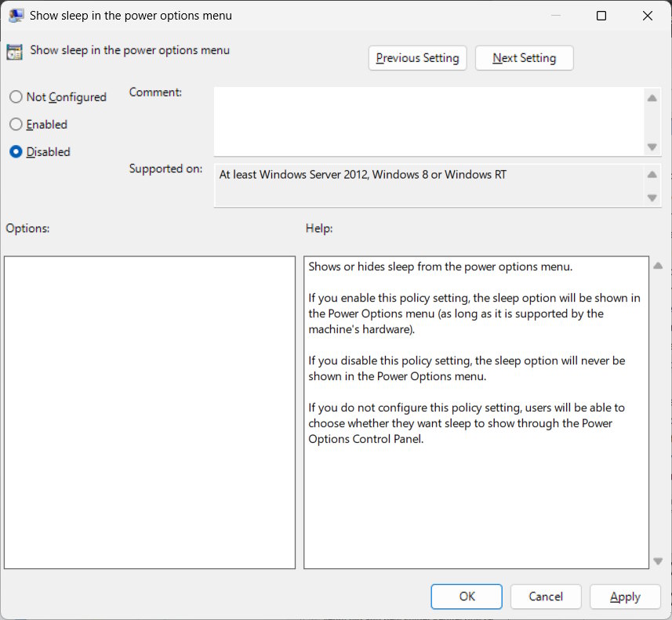Click the settings icon beside the policy name
The width and height of the screenshot is (672, 620).
pos(14,50)
